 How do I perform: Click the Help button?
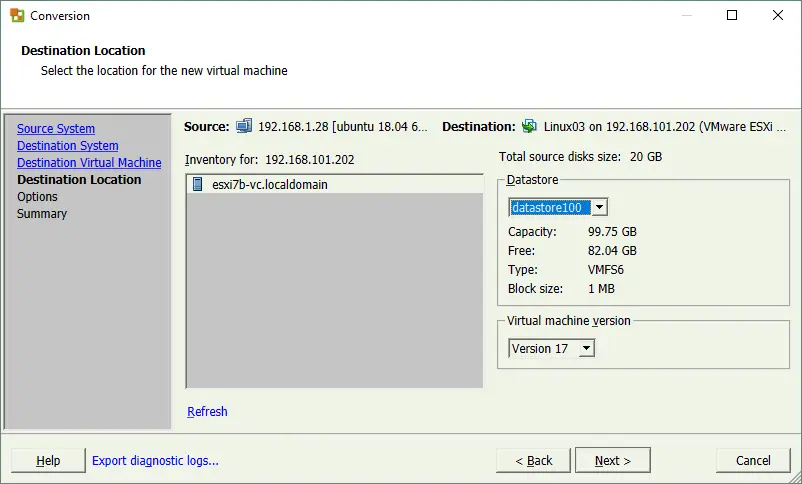tap(48, 460)
